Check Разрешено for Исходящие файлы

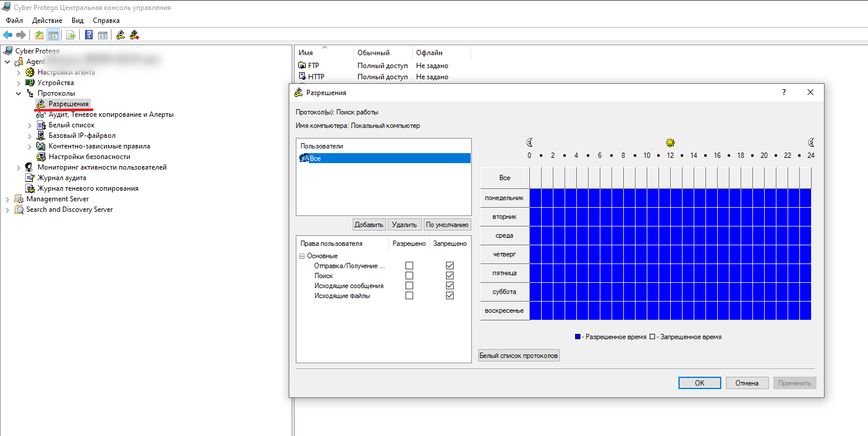tap(409, 296)
